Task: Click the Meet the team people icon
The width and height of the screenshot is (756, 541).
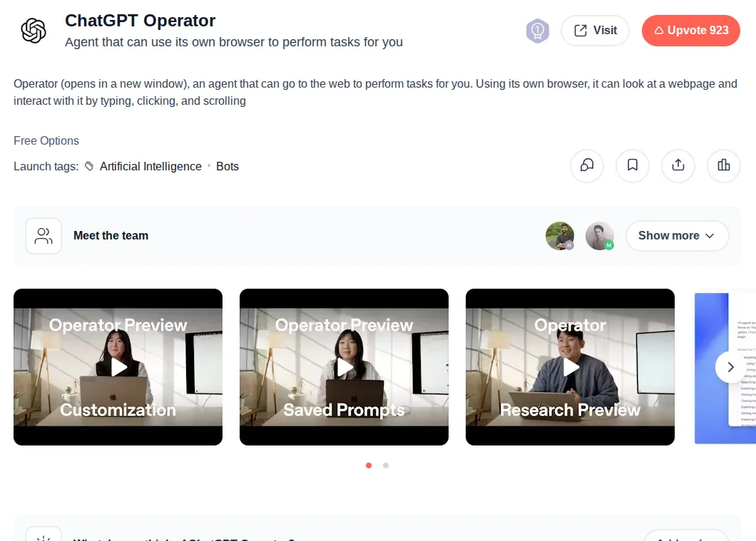Action: pyautogui.click(x=44, y=235)
